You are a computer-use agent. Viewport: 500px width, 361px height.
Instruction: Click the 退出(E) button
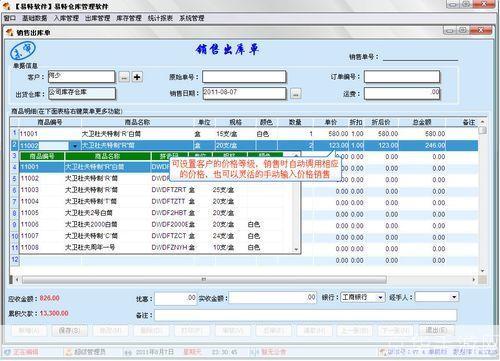[x=436, y=330]
